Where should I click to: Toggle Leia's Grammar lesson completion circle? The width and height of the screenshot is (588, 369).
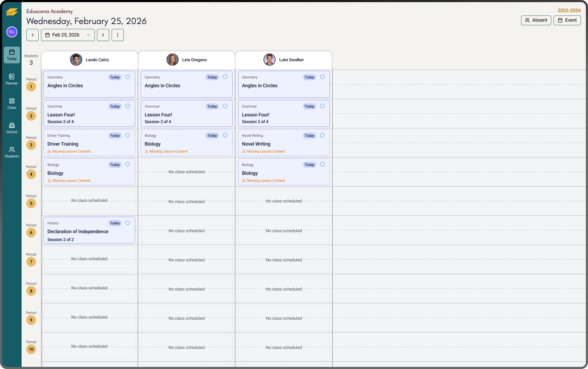225,106
